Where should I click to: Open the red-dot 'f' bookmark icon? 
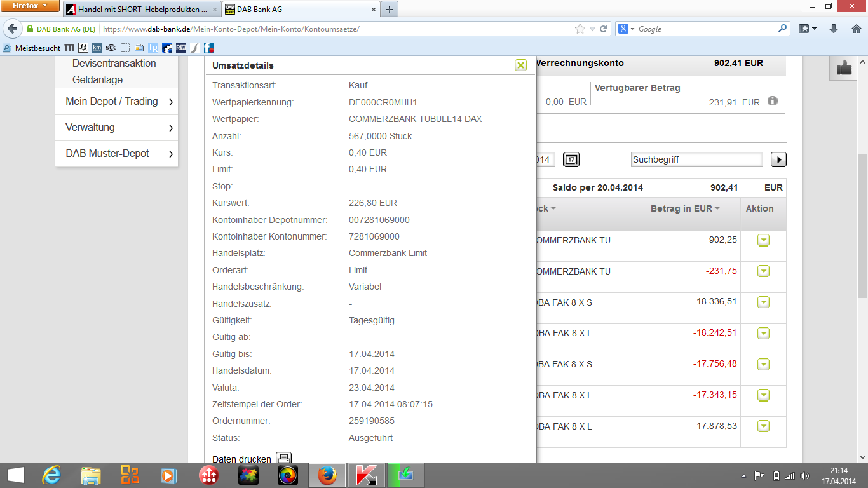point(209,48)
